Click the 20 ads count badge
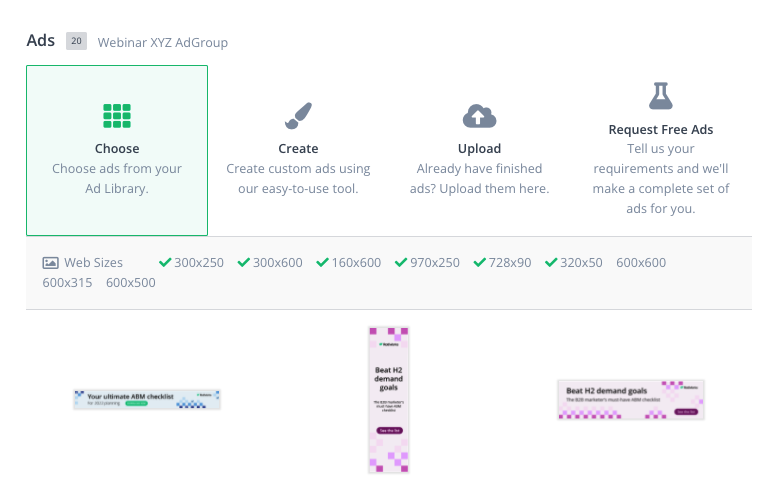 coord(76,41)
